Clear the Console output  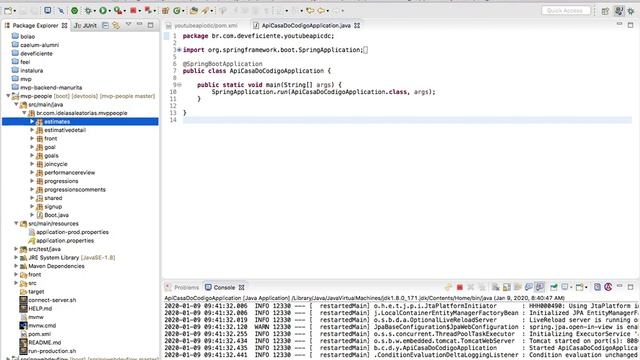(496, 287)
